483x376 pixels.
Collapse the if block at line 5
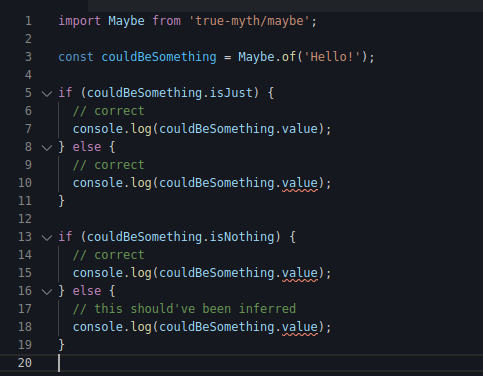click(47, 94)
